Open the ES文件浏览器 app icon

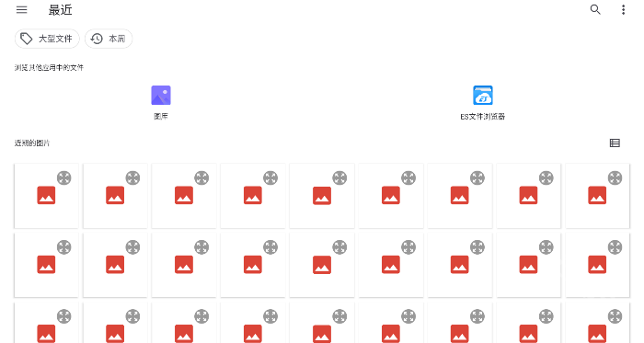pyautogui.click(x=483, y=96)
